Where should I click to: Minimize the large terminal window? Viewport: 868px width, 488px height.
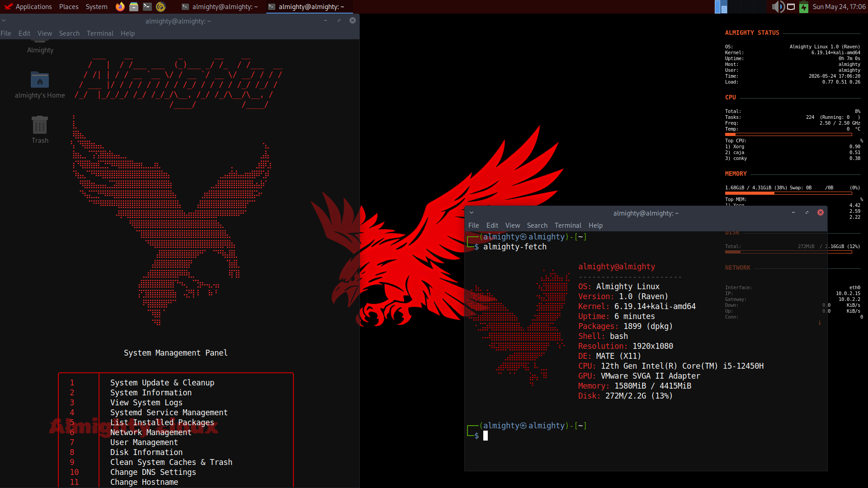325,20
